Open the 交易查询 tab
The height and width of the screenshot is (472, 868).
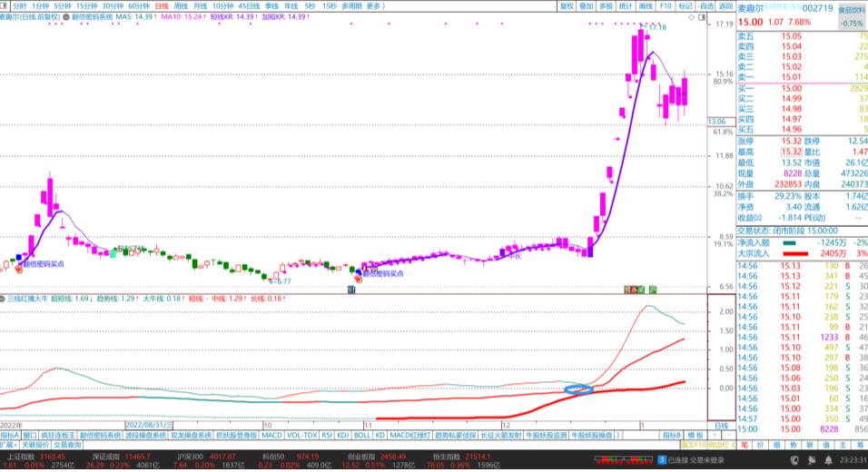tap(67, 445)
